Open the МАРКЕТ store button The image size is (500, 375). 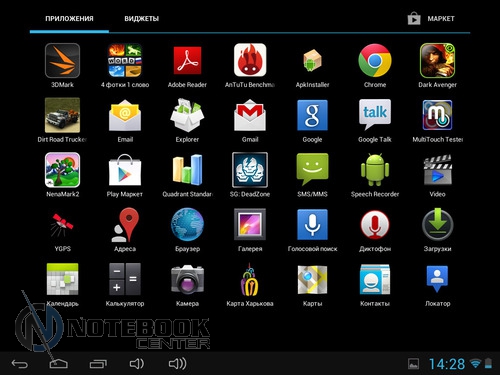click(431, 19)
